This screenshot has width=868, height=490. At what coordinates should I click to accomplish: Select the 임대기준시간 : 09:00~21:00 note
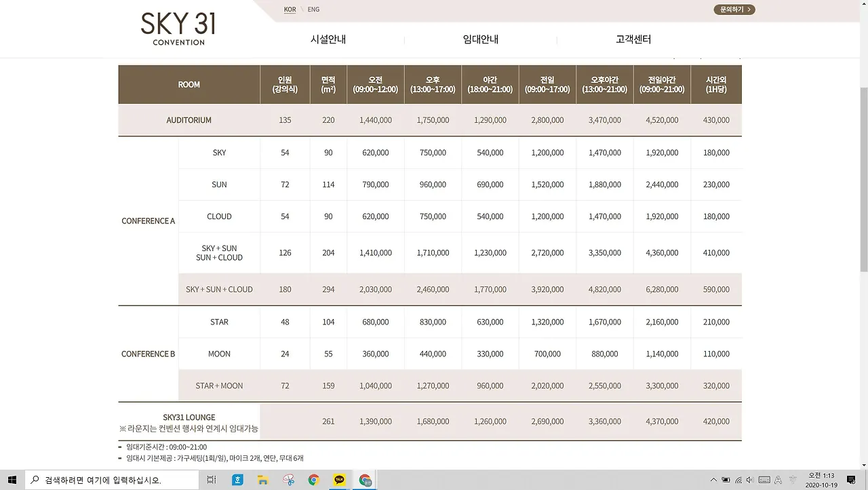click(166, 447)
